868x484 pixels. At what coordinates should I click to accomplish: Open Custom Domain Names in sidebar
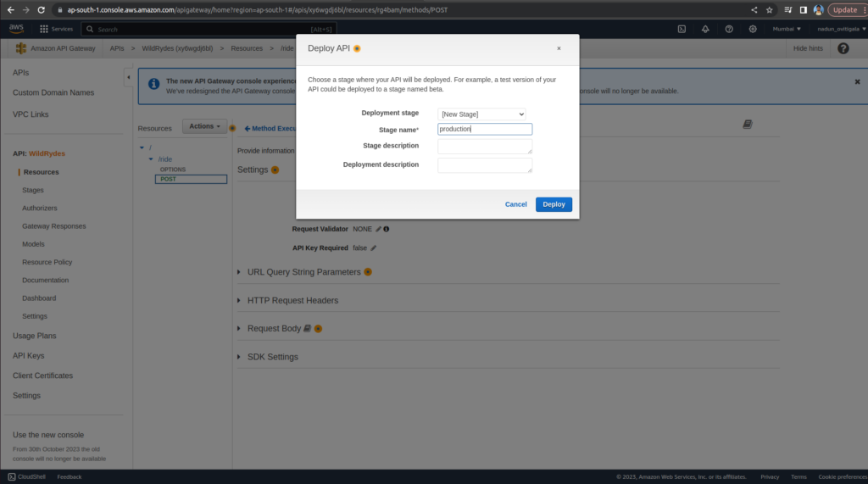[x=53, y=92]
